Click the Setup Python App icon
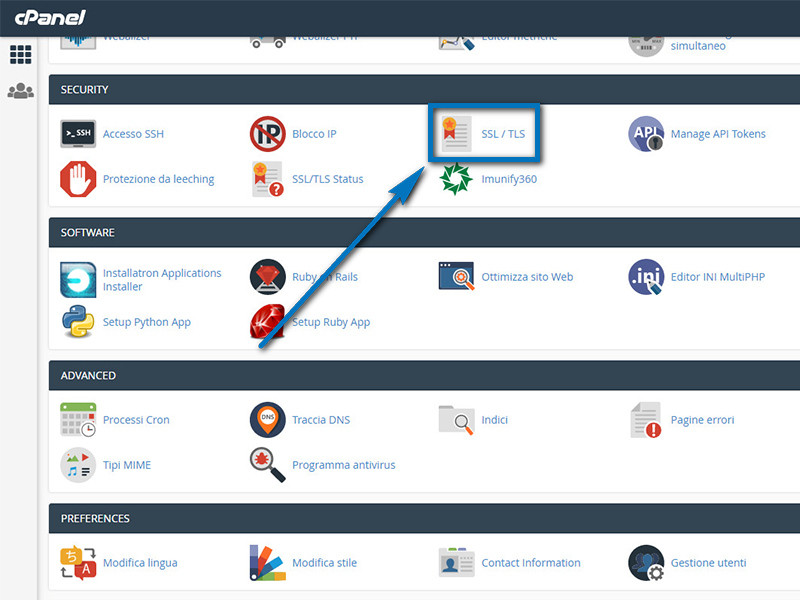800x600 pixels. [x=78, y=322]
